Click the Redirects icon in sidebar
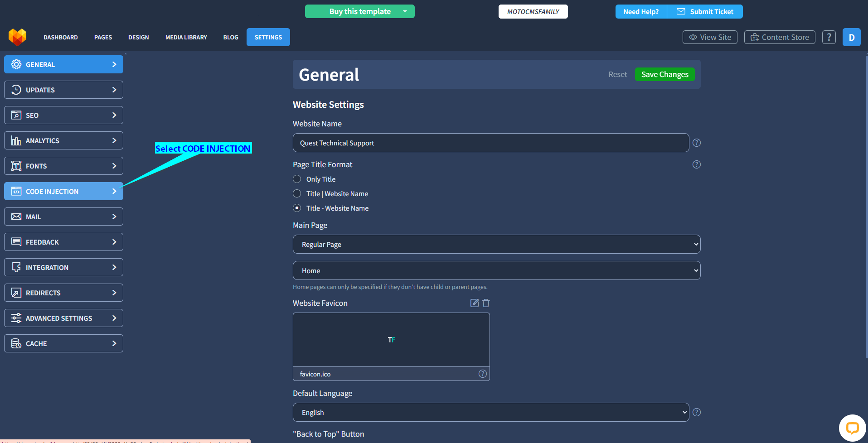 16,293
